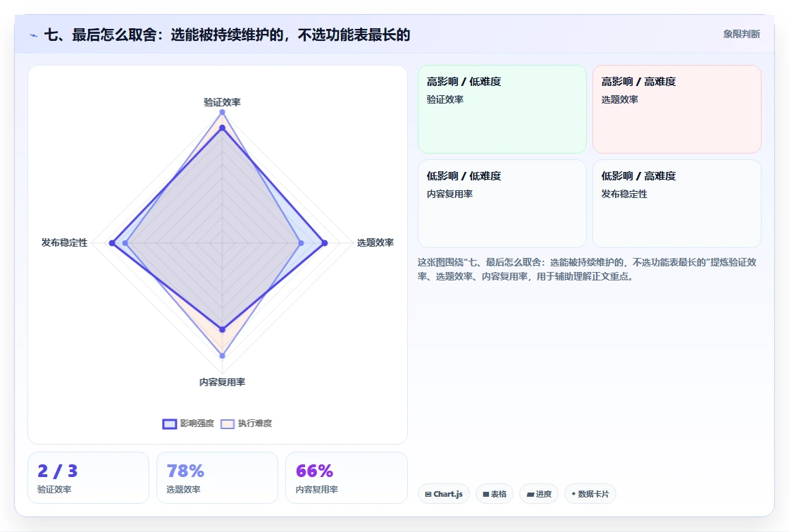This screenshot has width=789, height=532.
Task: Select the 验证效率 radar axis label
Action: point(222,102)
